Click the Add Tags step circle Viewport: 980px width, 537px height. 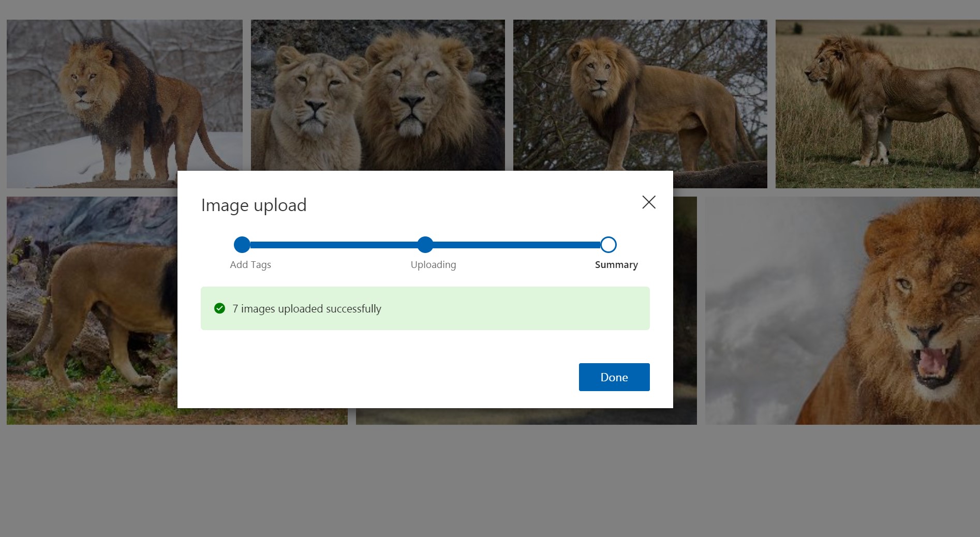[242, 245]
